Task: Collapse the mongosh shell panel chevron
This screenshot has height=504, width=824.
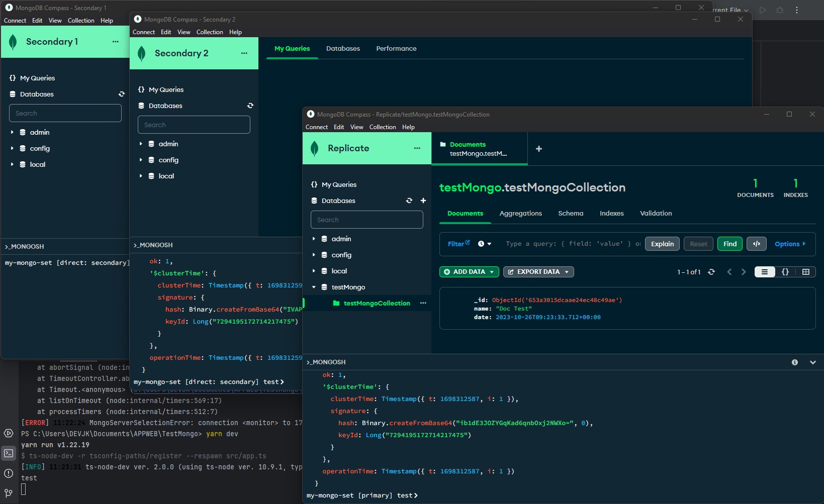Action: [813, 362]
